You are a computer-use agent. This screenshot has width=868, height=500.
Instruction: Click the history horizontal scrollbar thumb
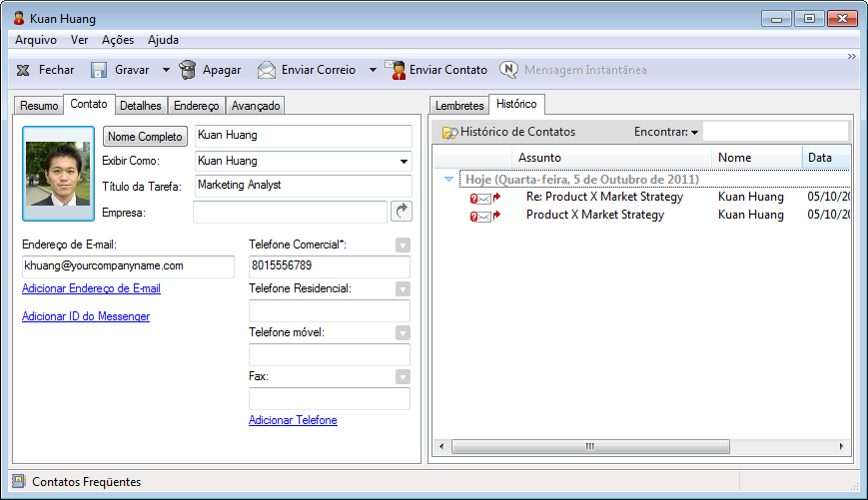tap(590, 446)
